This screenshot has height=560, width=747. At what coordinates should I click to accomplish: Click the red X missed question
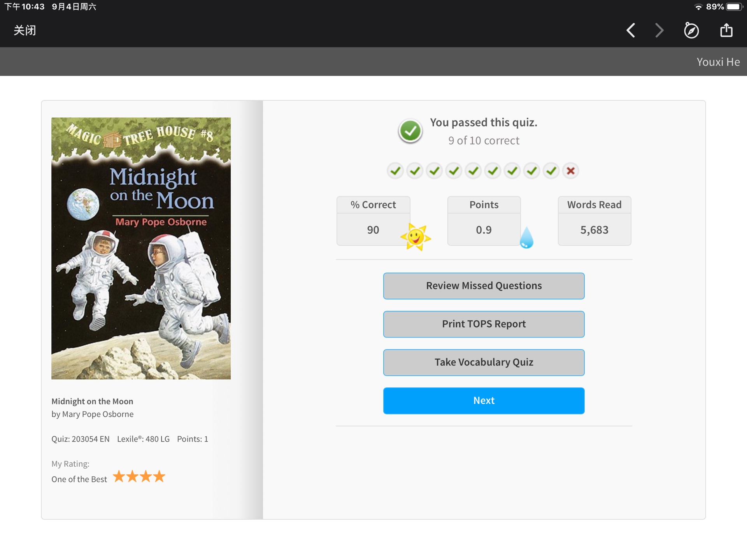pyautogui.click(x=570, y=171)
